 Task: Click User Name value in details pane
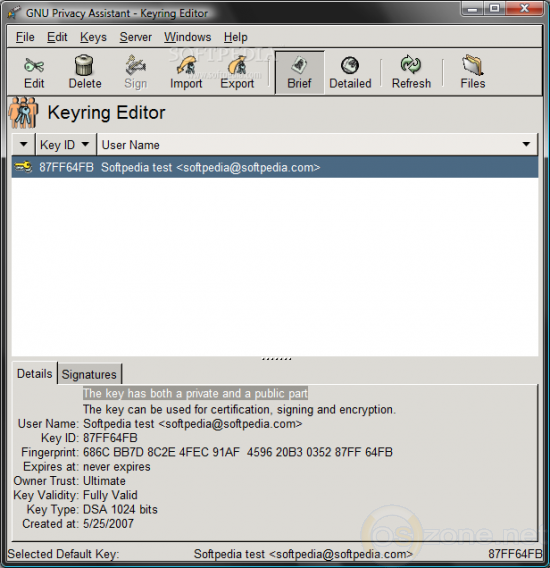point(192,424)
